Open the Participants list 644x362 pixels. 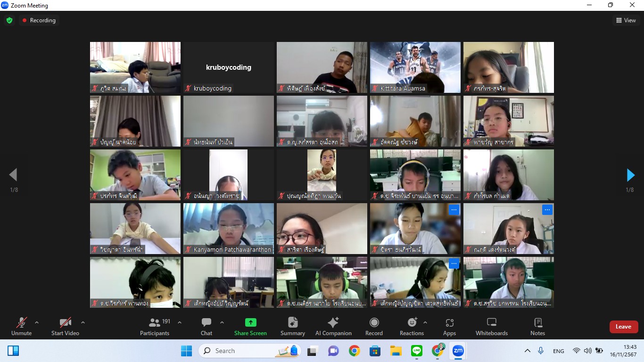(155, 326)
